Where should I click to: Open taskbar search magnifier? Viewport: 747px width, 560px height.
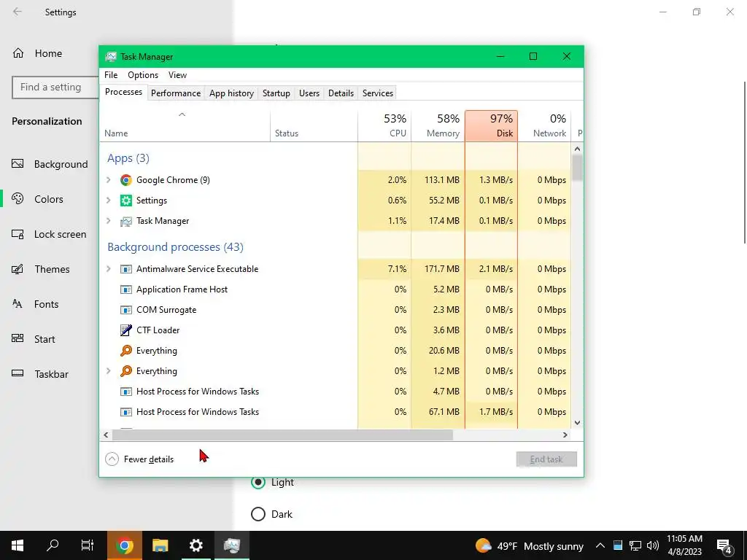(x=53, y=545)
